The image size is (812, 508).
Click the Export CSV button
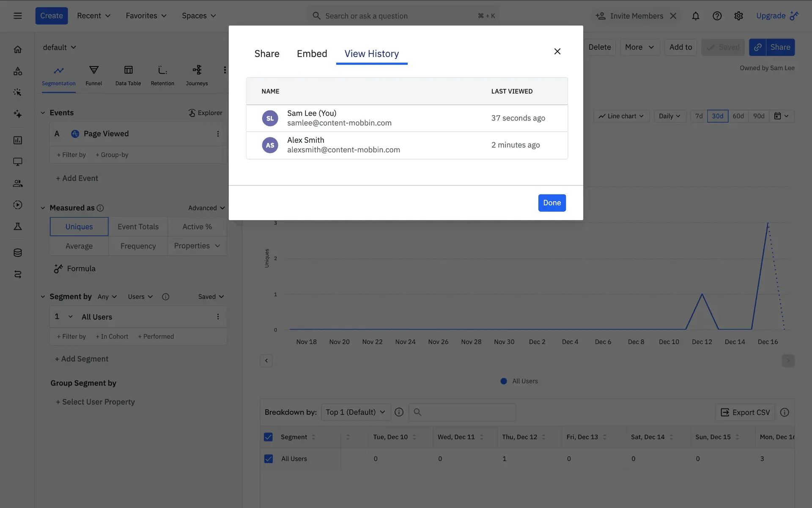[745, 412]
